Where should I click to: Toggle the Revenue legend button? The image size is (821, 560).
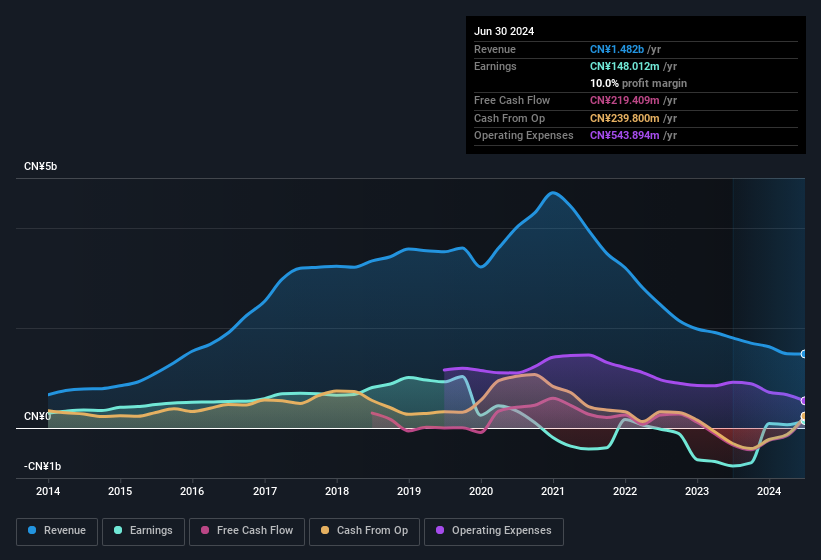[57, 531]
